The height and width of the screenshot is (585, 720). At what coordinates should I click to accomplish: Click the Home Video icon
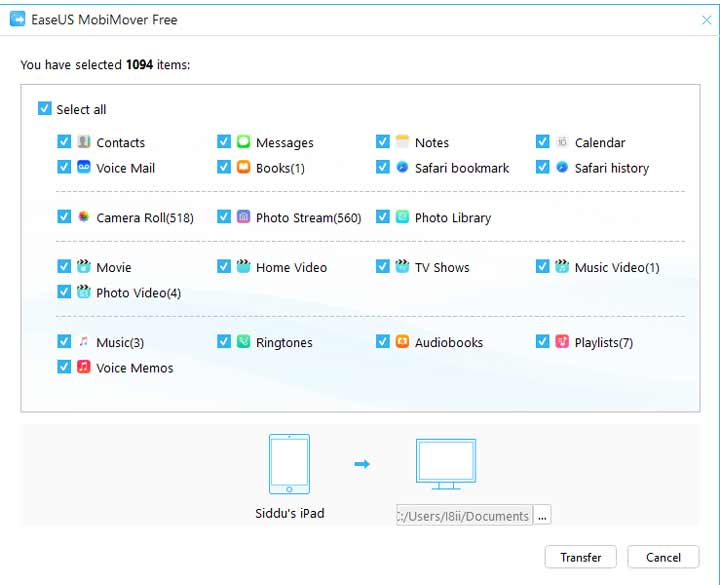tap(243, 266)
